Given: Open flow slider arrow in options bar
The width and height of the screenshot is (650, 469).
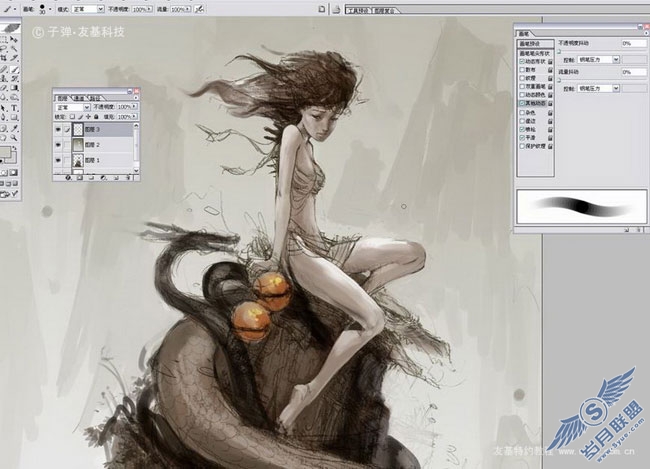Looking at the screenshot, I should coord(188,9).
